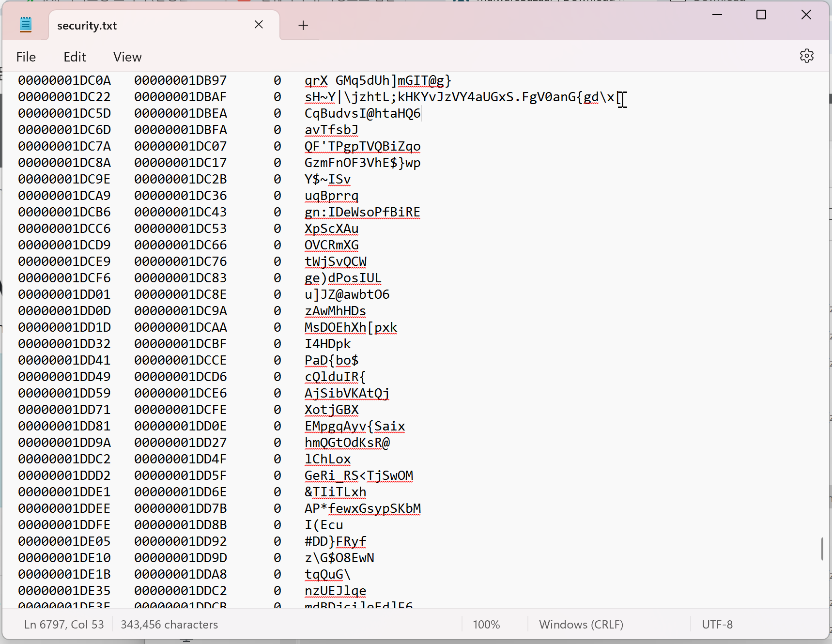Close the security.txt tab
Image resolution: width=832 pixels, height=644 pixels.
coord(259,25)
